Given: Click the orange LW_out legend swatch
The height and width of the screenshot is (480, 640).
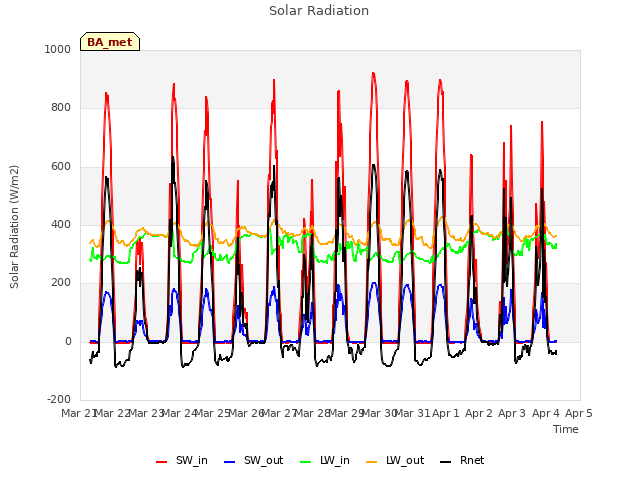Looking at the screenshot, I should pos(372,462).
